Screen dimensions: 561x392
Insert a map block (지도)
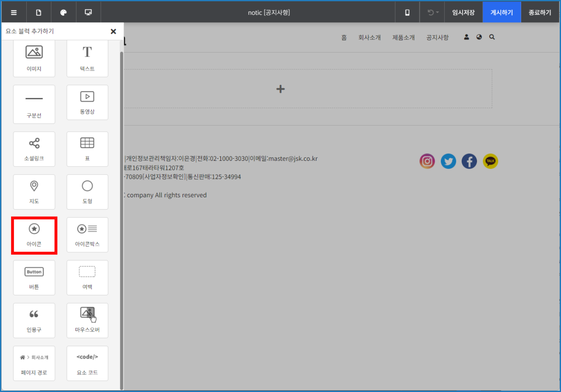(x=34, y=192)
